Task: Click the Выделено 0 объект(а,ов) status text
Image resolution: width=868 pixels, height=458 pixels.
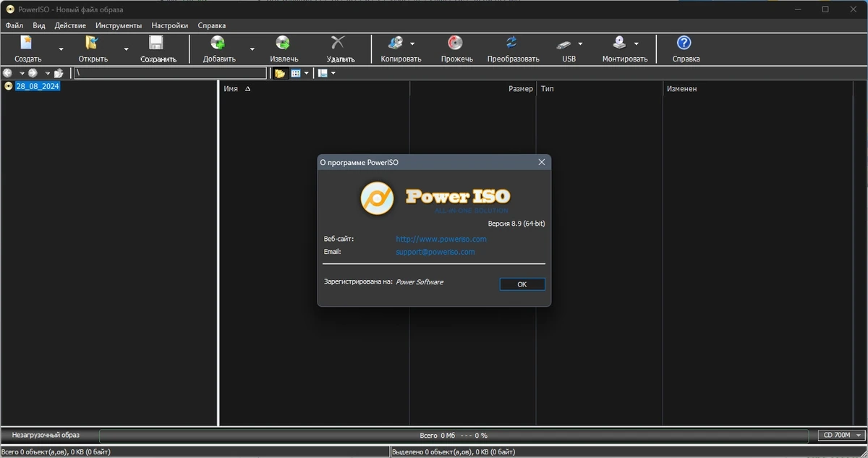Action: (454, 451)
